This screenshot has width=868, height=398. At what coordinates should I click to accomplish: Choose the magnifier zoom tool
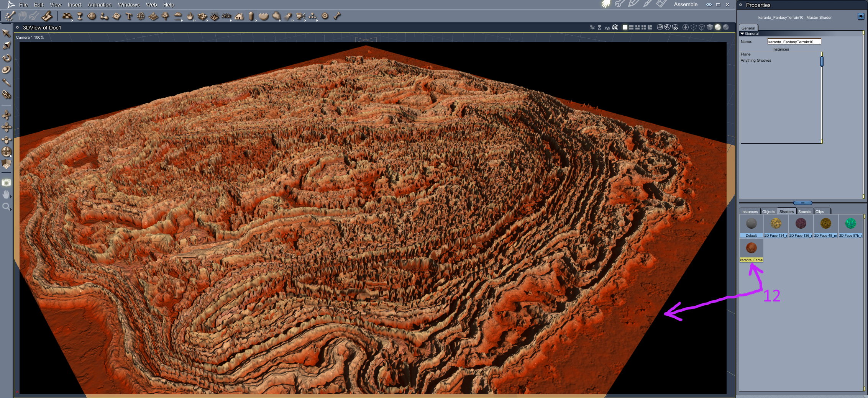pyautogui.click(x=6, y=207)
